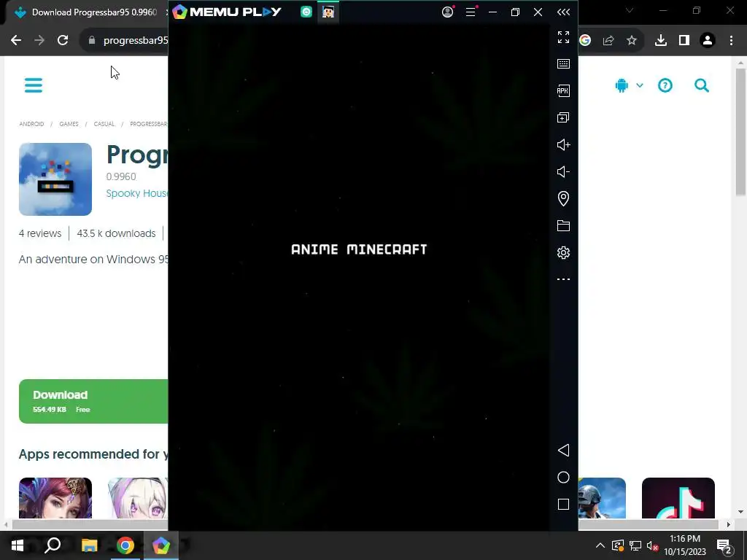
Task: Open Chrome from taskbar
Action: pyautogui.click(x=125, y=545)
